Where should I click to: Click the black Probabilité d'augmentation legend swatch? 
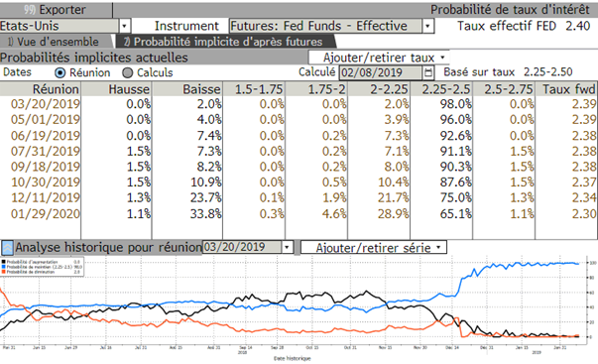click(4, 262)
